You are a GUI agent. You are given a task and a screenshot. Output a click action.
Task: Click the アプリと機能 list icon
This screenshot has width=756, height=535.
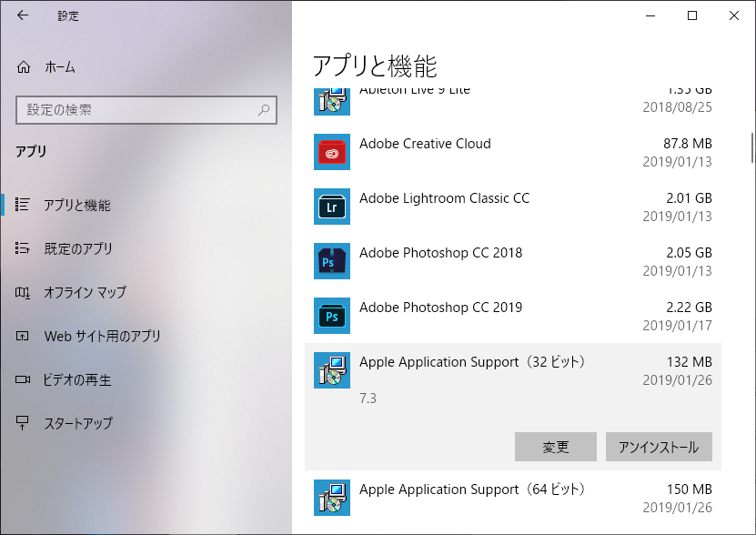(22, 205)
